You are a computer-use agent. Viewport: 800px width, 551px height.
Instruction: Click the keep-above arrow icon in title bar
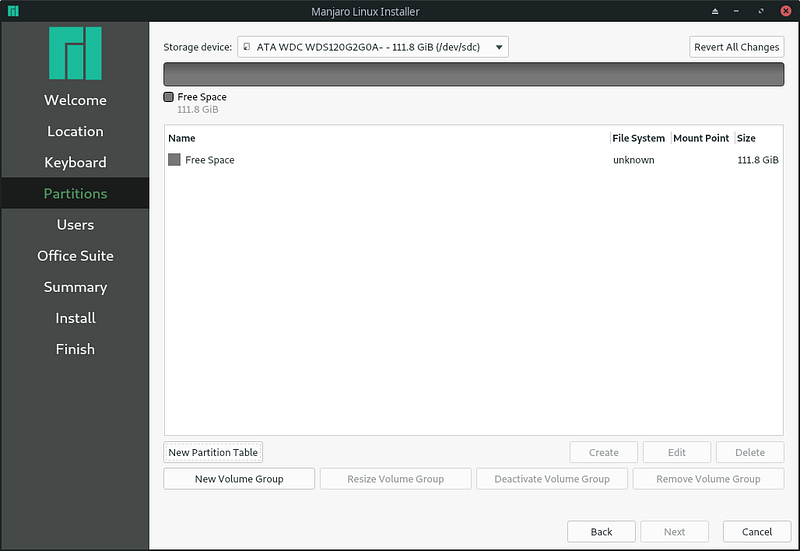(715, 11)
